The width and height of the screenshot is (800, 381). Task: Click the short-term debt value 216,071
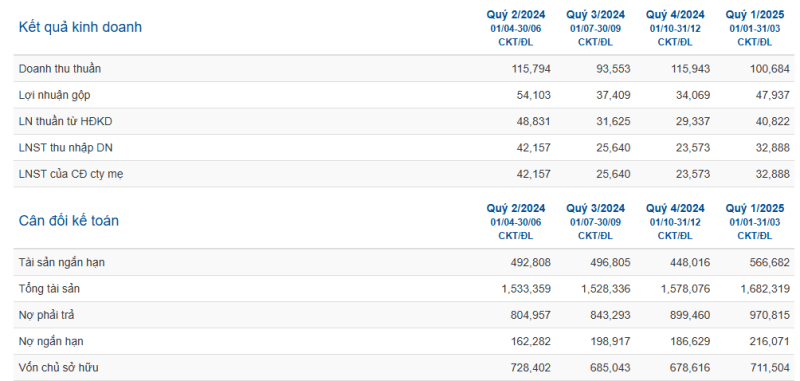coord(770,342)
